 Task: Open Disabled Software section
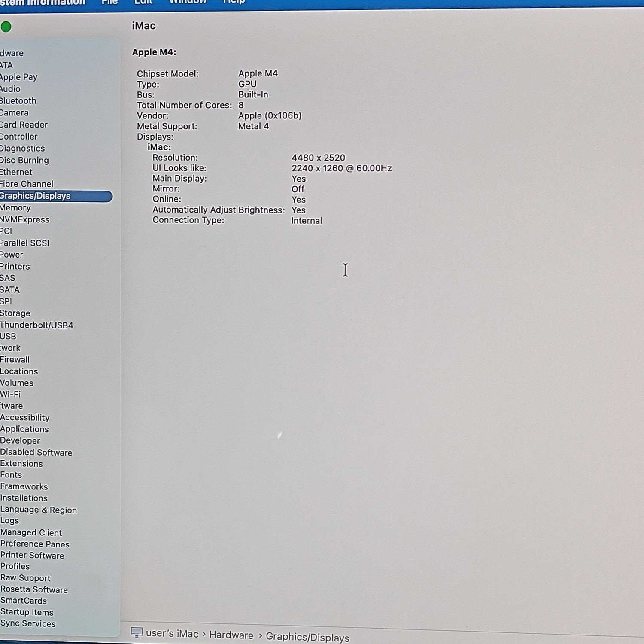(36, 452)
